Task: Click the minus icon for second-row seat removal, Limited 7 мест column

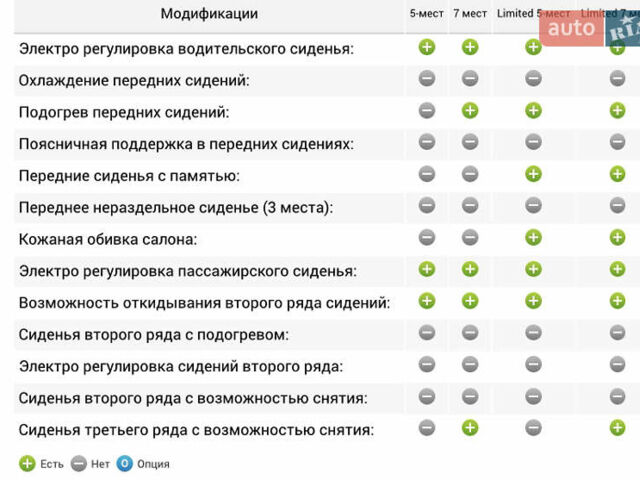Action: 617,396
